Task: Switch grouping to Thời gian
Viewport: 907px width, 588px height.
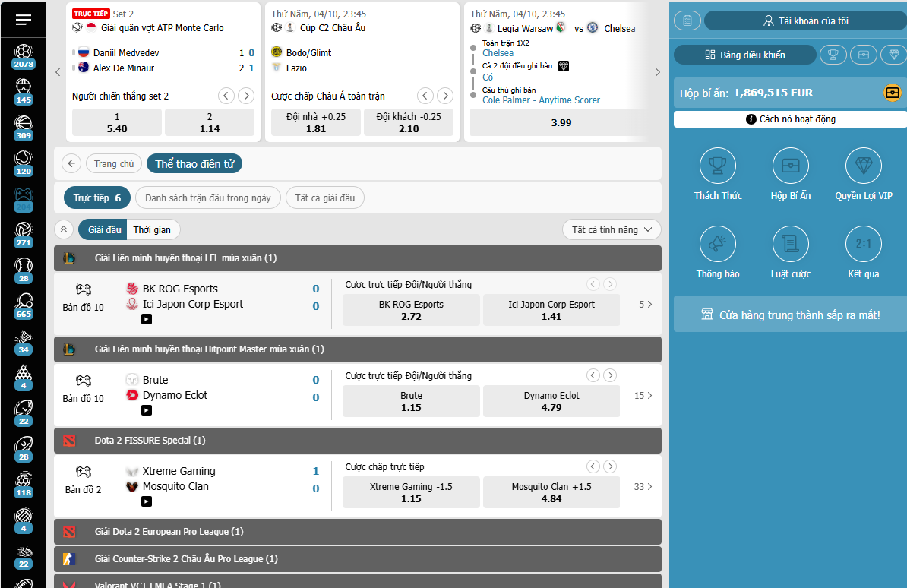Action: point(152,229)
